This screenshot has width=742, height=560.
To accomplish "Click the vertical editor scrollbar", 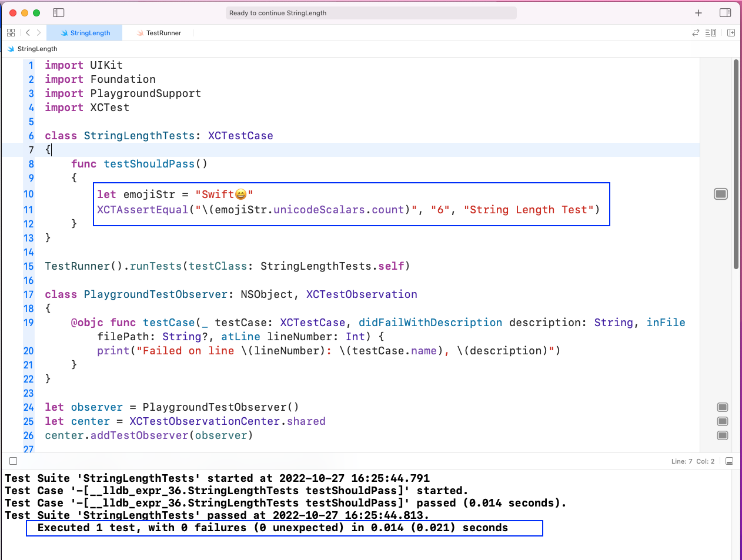I will 736,164.
